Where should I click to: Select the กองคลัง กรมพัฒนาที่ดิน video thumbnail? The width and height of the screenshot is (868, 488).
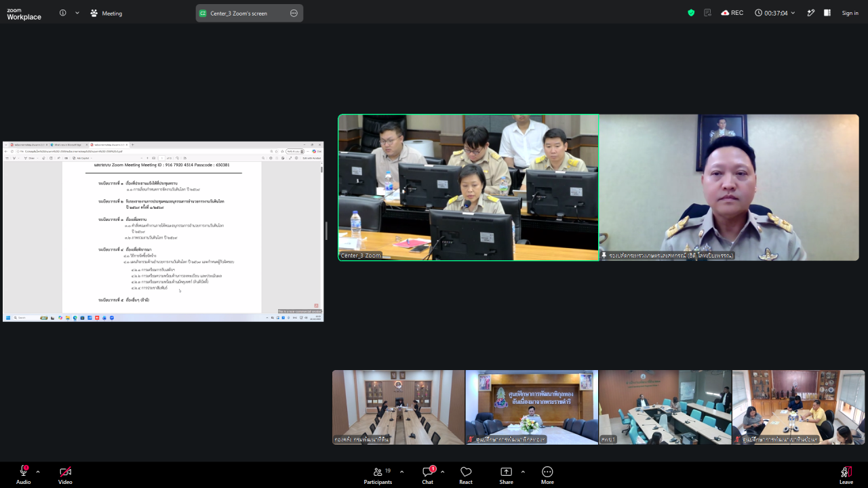coord(398,407)
